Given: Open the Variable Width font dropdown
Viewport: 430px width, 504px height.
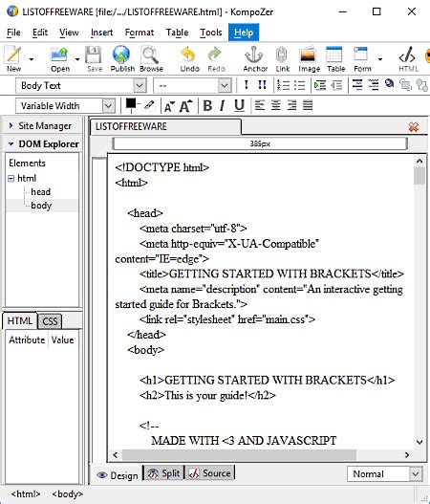Looking at the screenshot, I should pyautogui.click(x=66, y=105).
